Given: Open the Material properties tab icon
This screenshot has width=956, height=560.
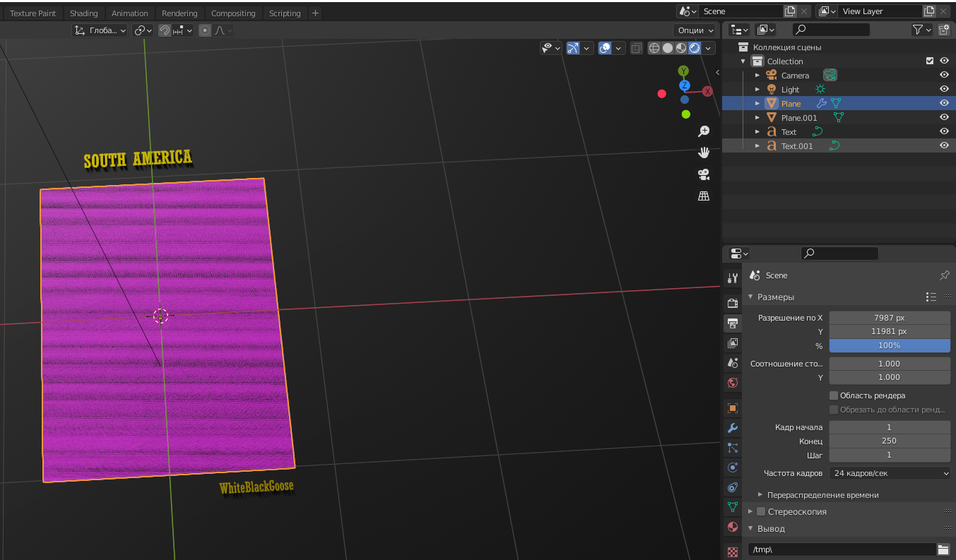Looking at the screenshot, I should (x=733, y=527).
